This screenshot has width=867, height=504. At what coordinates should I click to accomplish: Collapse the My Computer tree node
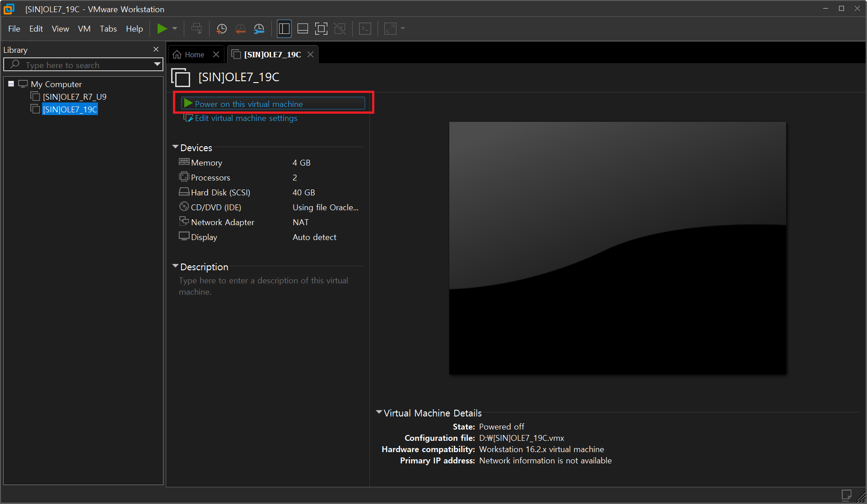[x=11, y=84]
